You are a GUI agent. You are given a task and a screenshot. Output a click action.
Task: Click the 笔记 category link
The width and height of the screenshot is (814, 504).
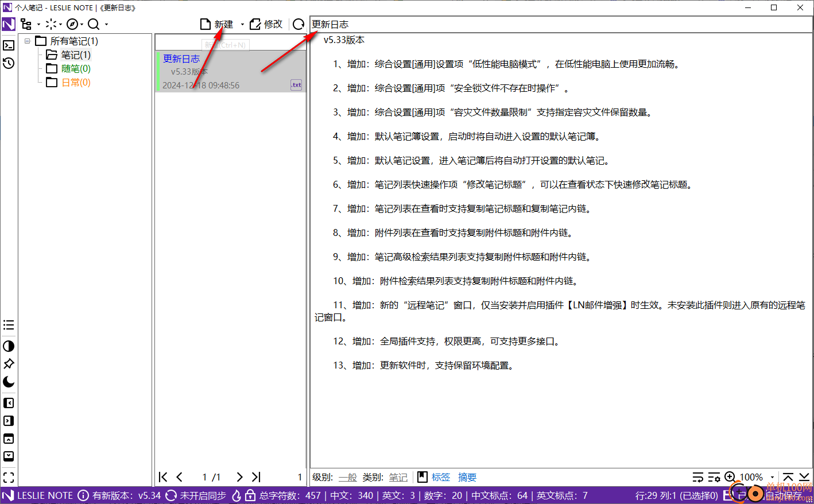click(398, 478)
